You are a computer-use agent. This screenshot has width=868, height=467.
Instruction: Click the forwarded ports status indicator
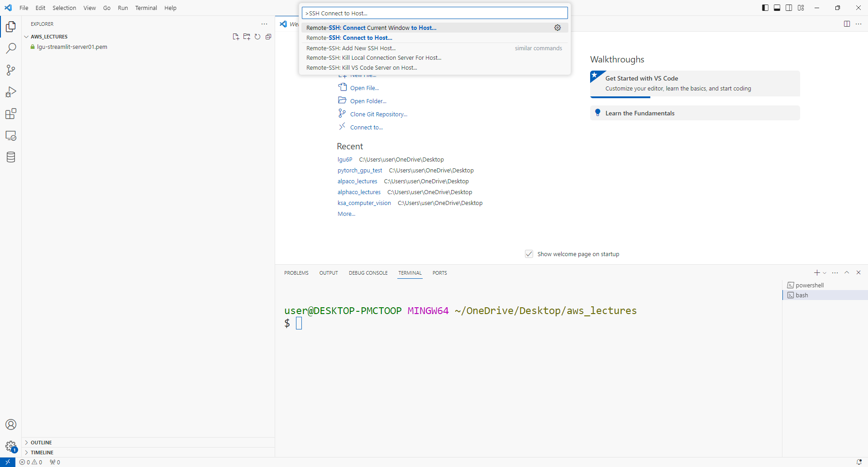[x=55, y=462]
